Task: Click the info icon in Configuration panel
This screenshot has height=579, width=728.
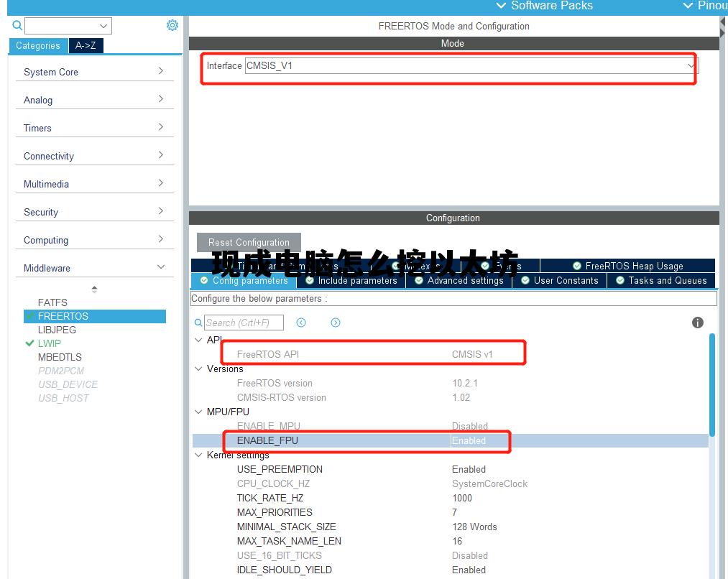Action: click(697, 323)
